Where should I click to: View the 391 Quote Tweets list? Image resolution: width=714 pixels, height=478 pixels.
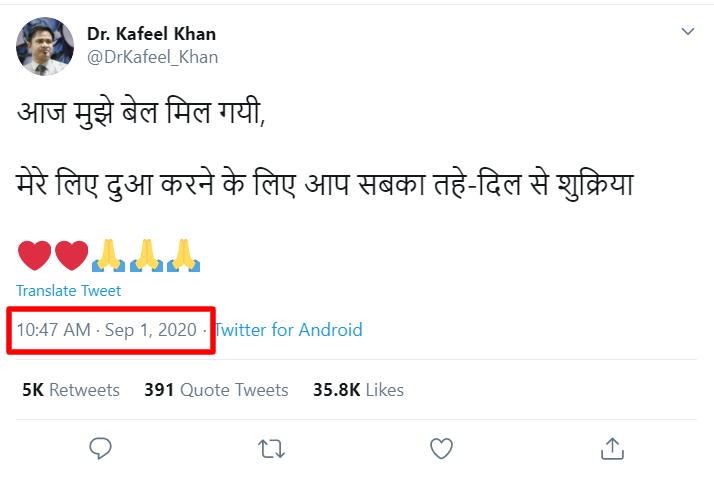coord(216,390)
